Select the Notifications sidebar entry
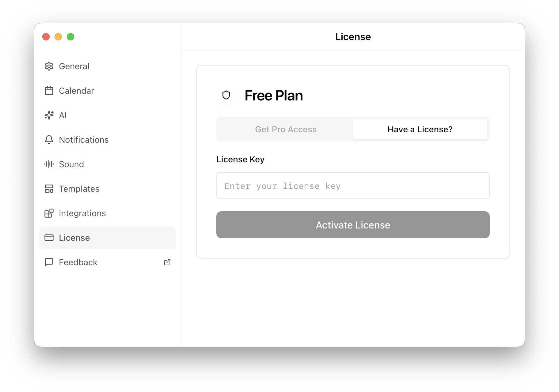Screen dimensions: 559x392 pos(83,140)
